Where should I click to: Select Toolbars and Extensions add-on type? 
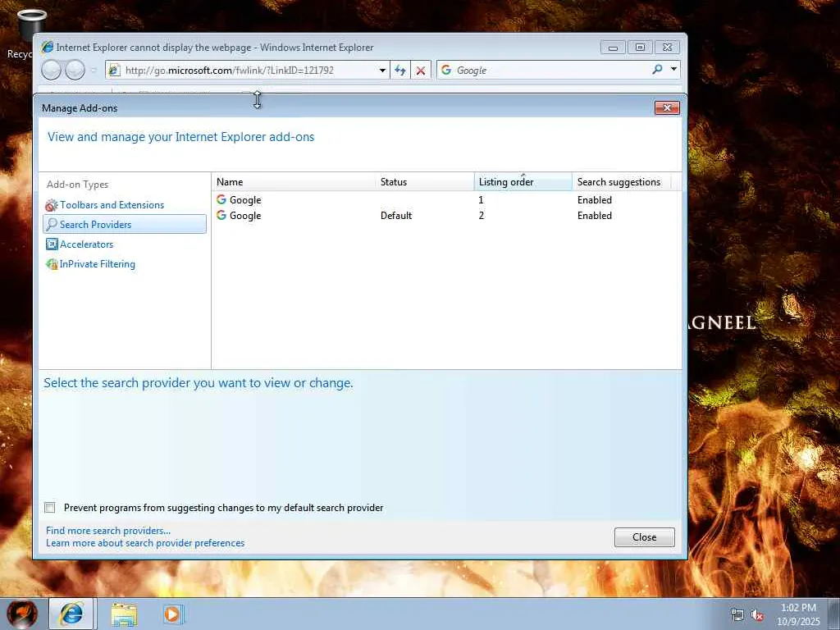112,204
